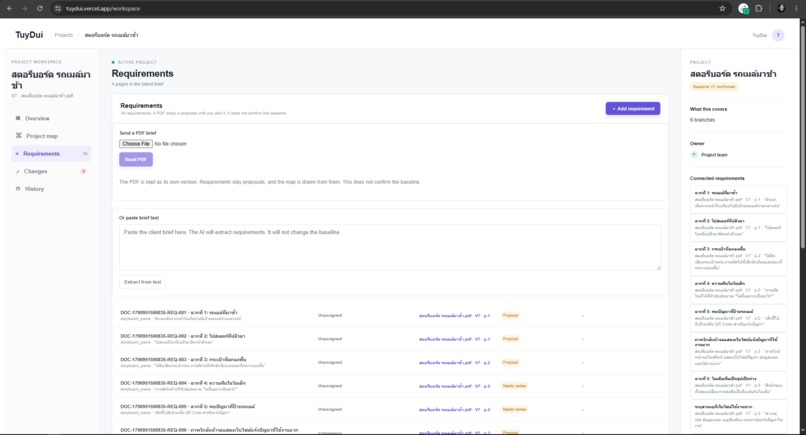This screenshot has width=806, height=435.
Task: Click the extension icon with the green badge
Action: coord(743,8)
